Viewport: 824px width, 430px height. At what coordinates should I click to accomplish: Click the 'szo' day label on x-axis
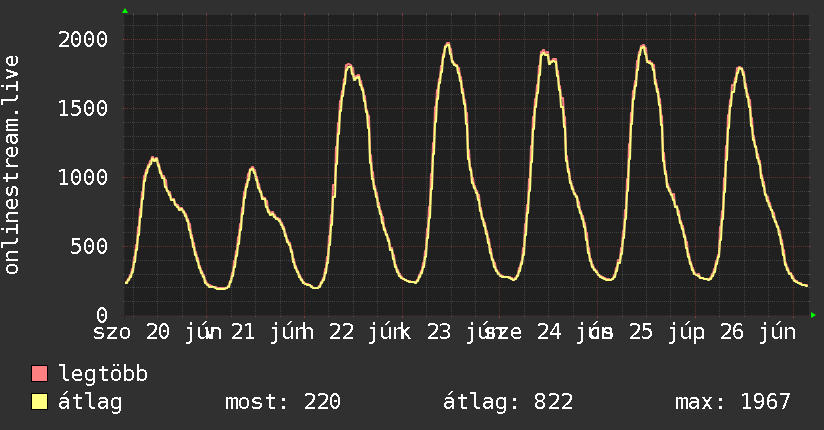112,332
